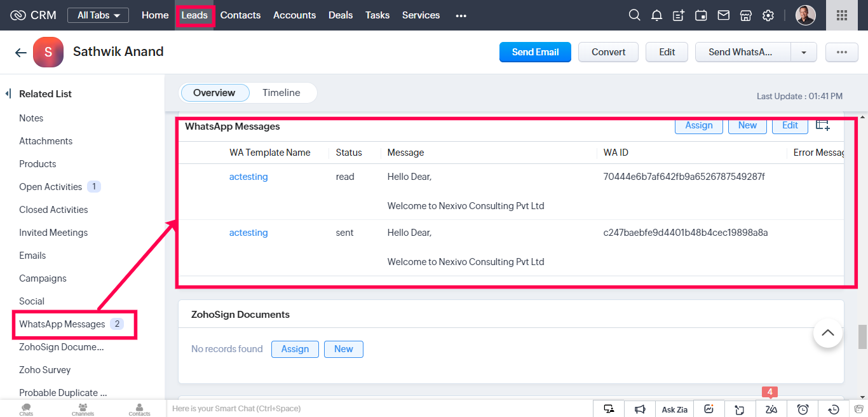Click the back arrow beside Sathwik Anand
The width and height of the screenshot is (868, 417).
(x=20, y=53)
